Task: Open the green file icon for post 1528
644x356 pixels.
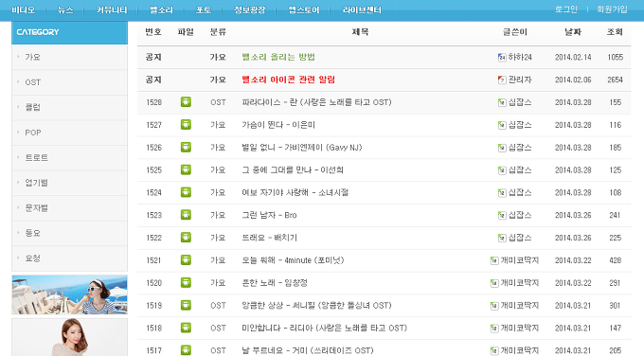Action: click(186, 102)
